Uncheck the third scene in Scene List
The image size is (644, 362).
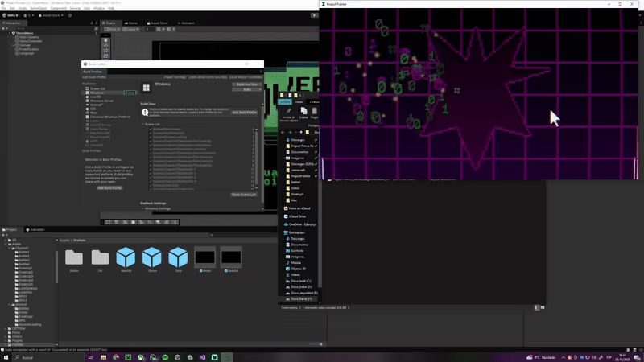point(151,137)
